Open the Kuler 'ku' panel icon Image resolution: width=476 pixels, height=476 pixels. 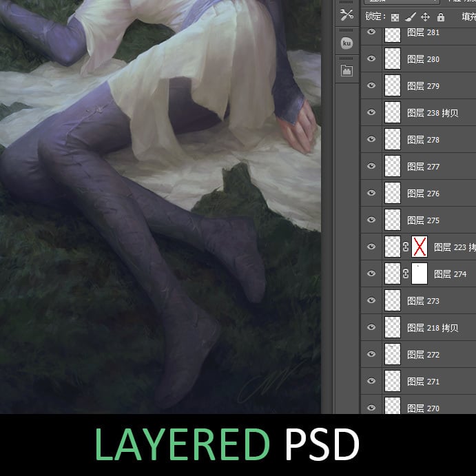coord(346,43)
